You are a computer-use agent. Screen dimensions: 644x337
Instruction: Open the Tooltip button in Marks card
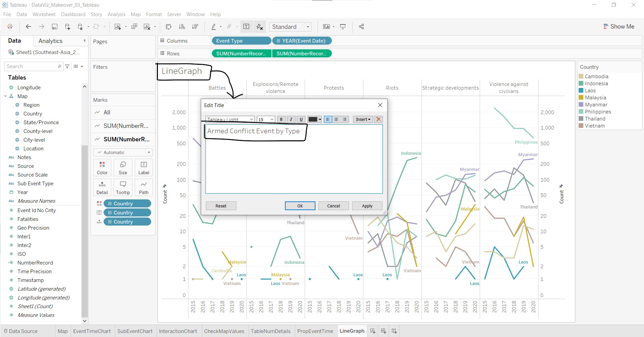123,187
